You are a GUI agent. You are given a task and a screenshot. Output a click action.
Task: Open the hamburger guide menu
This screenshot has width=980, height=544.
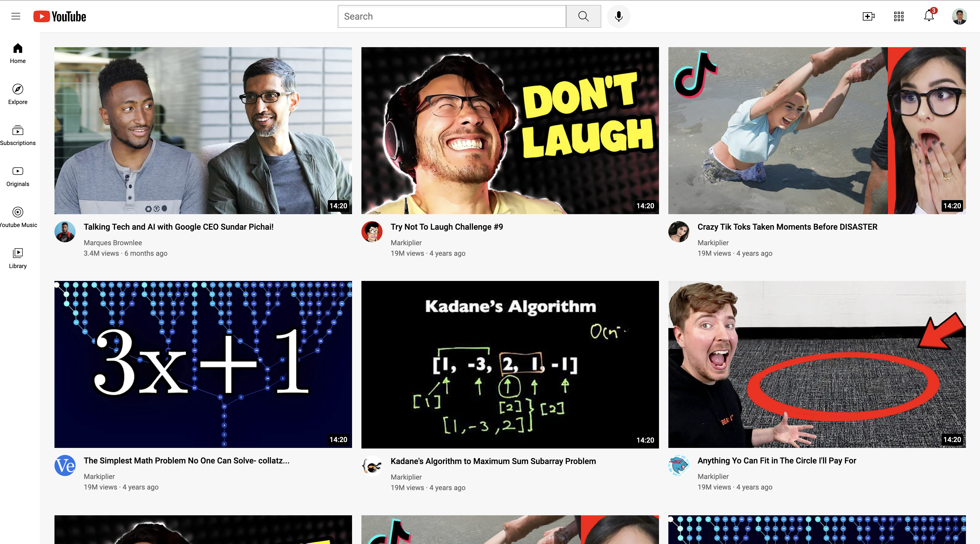(x=16, y=16)
